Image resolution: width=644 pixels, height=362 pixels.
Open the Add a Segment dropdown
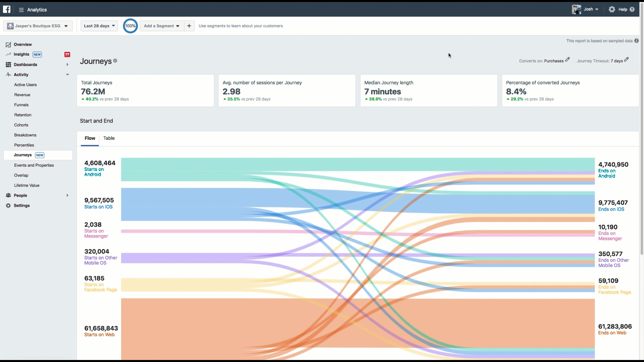point(161,25)
